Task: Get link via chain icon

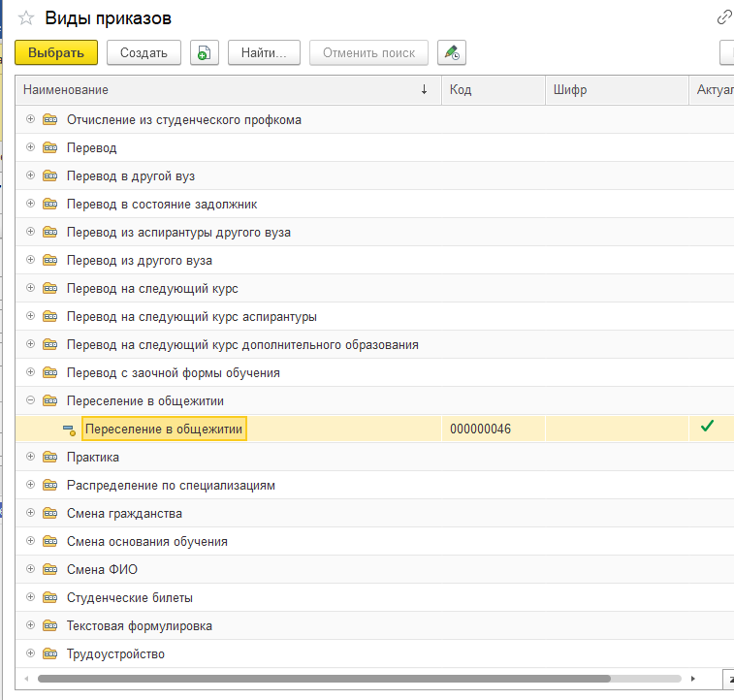Action: click(x=724, y=17)
